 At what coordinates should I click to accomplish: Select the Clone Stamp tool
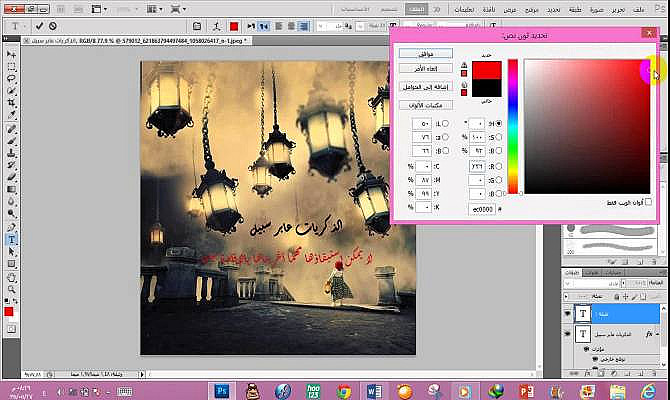tap(12, 153)
